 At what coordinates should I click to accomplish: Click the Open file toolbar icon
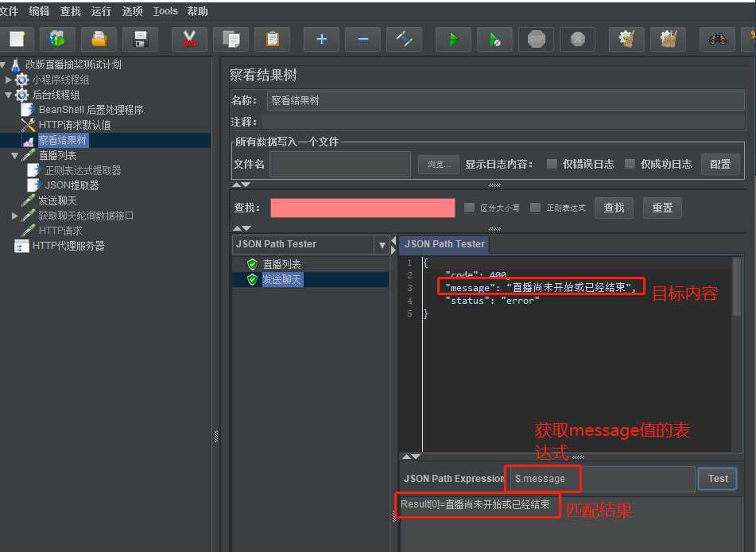click(99, 39)
